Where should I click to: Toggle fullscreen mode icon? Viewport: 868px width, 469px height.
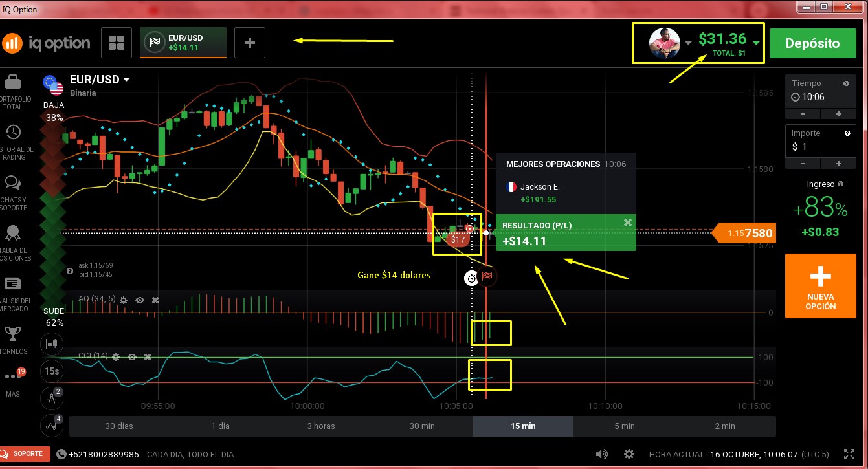point(849,453)
